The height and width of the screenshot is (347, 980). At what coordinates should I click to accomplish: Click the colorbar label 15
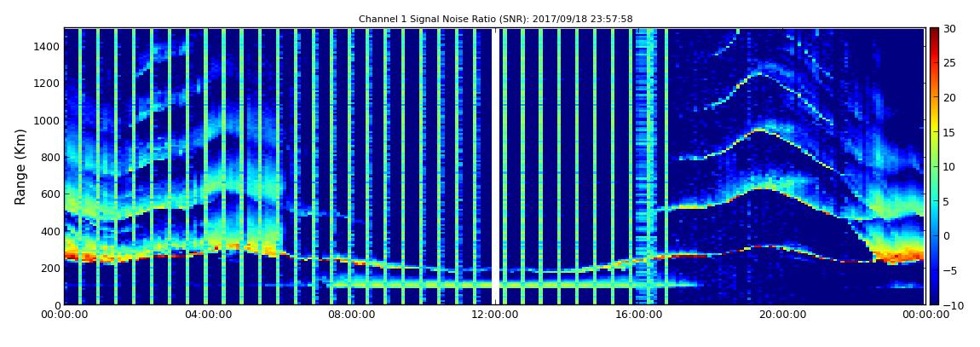pyautogui.click(x=949, y=132)
